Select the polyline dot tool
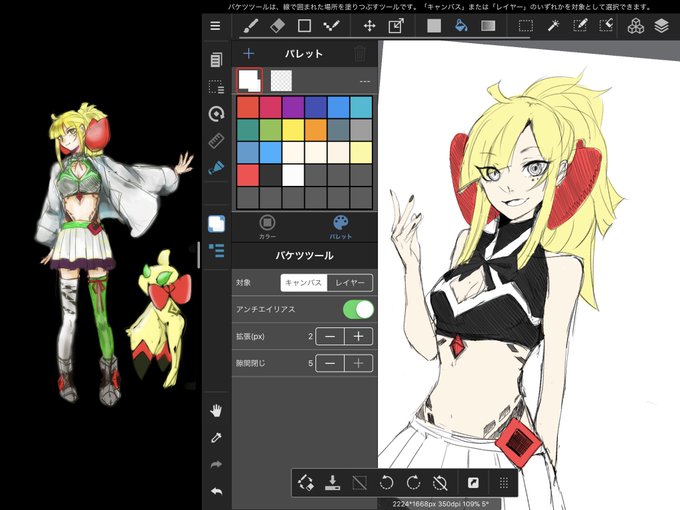The image size is (680, 510). (331, 26)
